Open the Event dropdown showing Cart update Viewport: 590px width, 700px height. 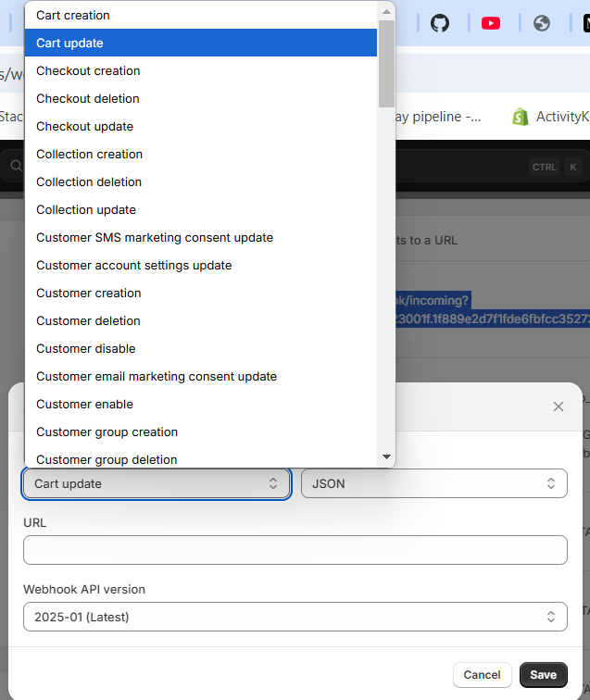[157, 483]
